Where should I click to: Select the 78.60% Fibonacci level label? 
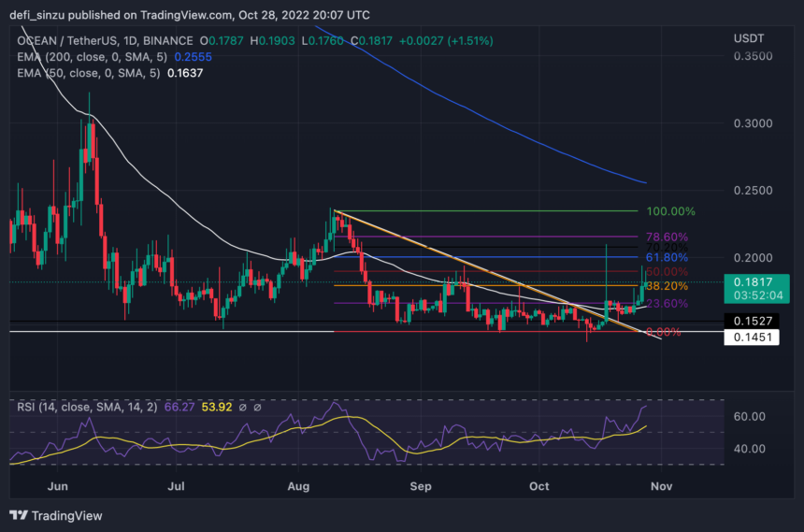coord(667,238)
